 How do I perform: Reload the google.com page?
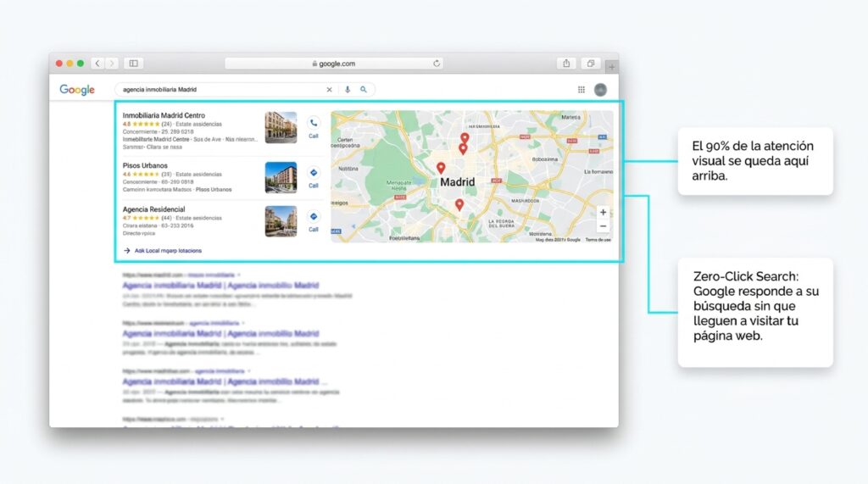[437, 63]
